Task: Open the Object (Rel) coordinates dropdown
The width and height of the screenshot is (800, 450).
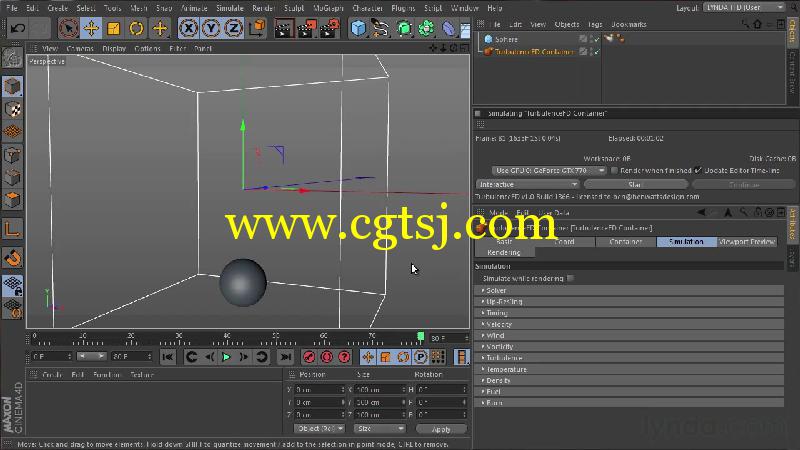Action: click(x=319, y=429)
